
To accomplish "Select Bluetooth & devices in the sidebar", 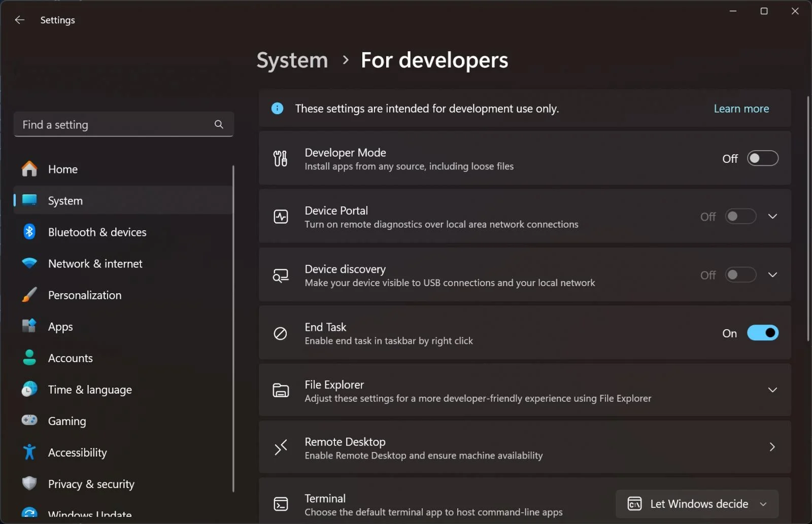I will (x=96, y=232).
